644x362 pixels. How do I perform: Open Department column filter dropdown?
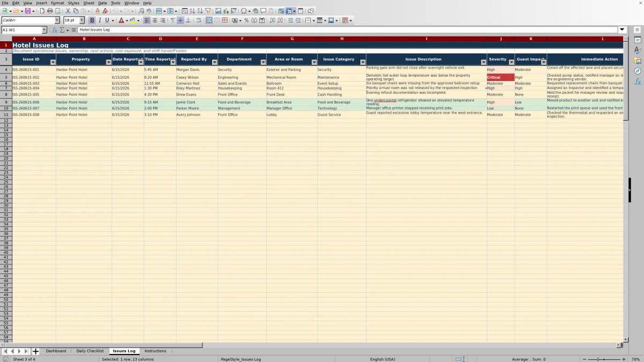263,62
